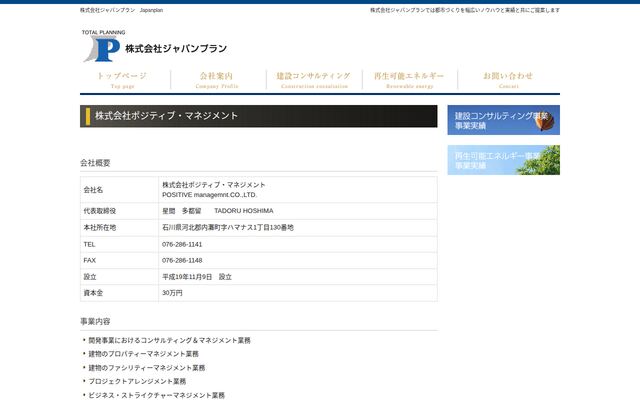The width and height of the screenshot is (640, 400).
Task: Click the 事業内容 section heading
Action: coord(95,322)
